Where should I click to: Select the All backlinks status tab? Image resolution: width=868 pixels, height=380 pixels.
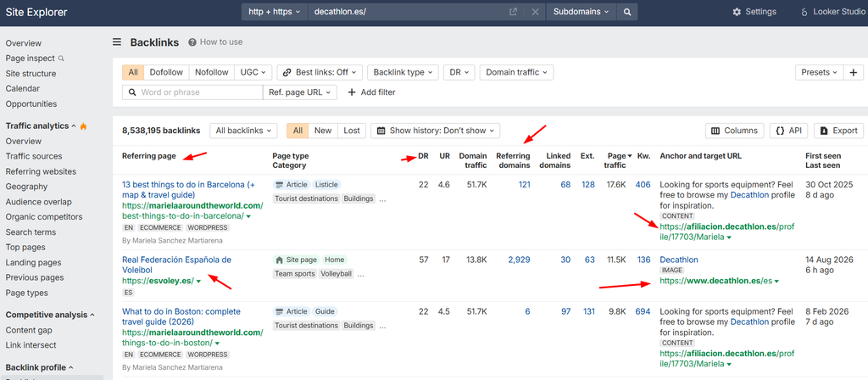[298, 131]
